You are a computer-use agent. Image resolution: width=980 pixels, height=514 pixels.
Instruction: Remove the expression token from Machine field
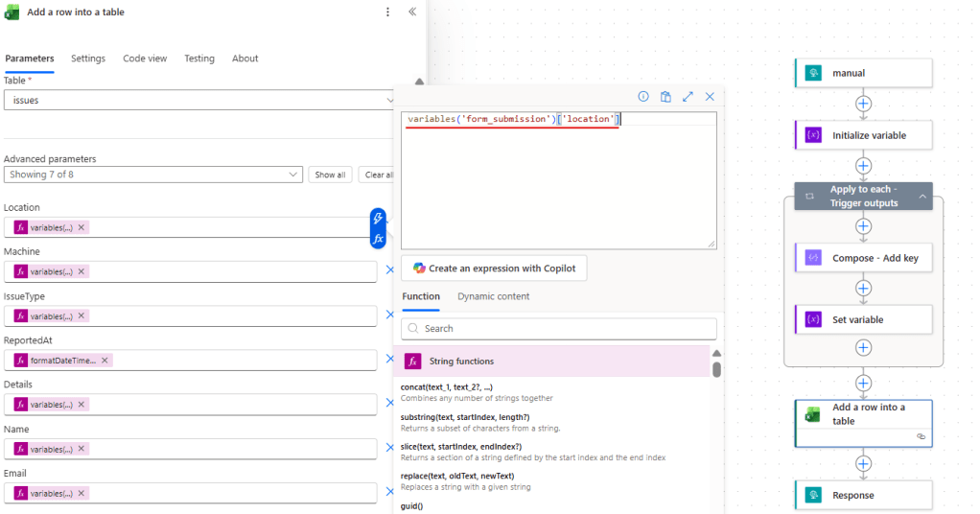(82, 271)
